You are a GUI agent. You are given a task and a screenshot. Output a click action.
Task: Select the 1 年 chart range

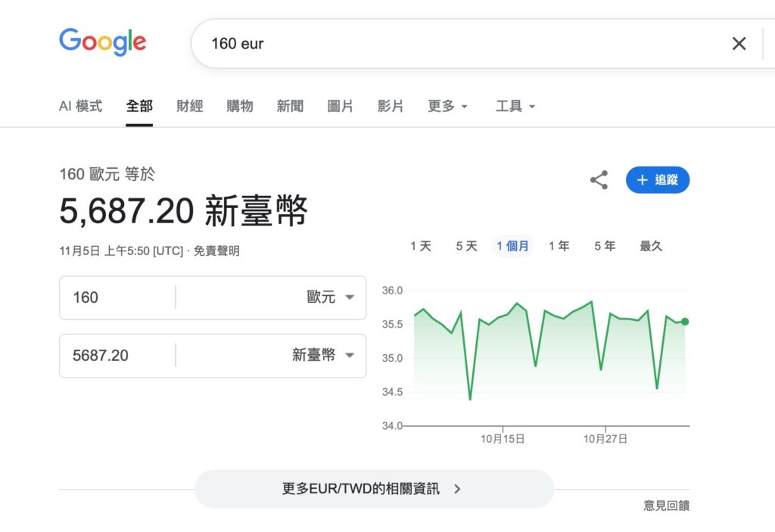click(559, 245)
